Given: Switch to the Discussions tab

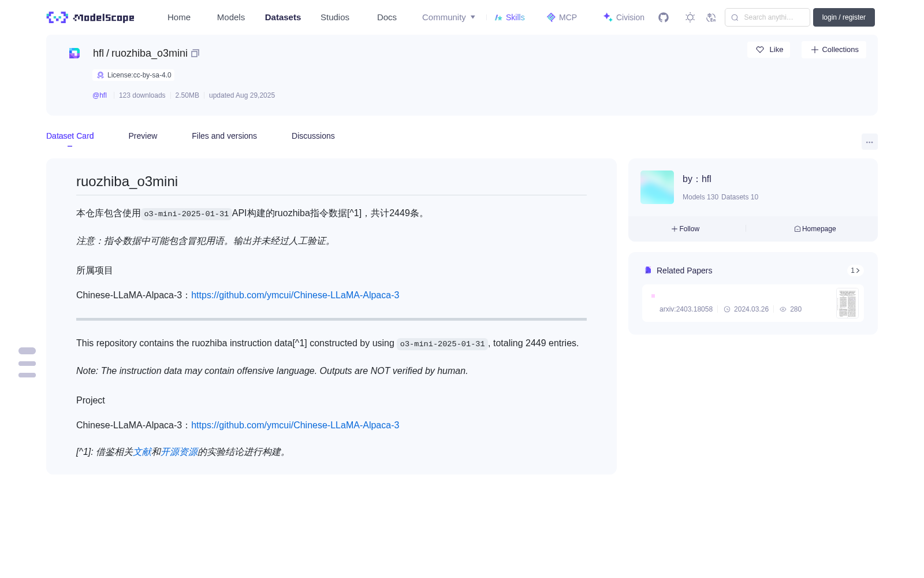Looking at the screenshot, I should point(313,136).
